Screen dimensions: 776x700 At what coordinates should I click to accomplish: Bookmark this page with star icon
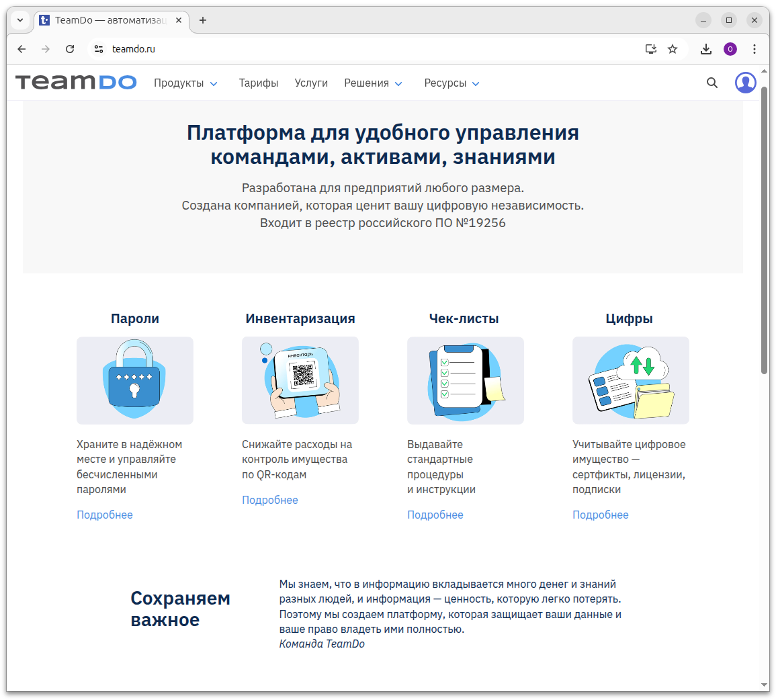672,49
